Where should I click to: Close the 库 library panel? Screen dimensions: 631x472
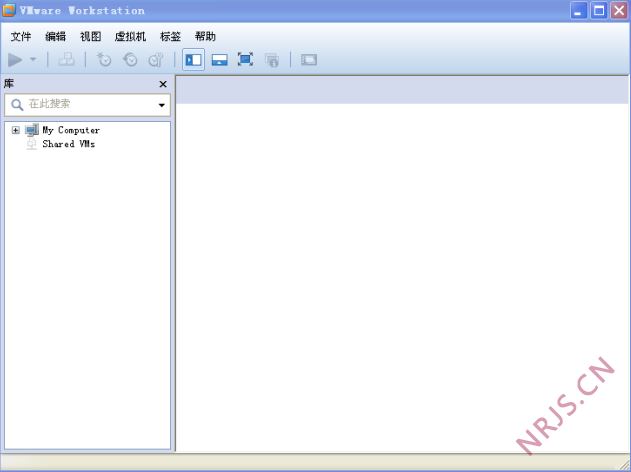[x=163, y=84]
